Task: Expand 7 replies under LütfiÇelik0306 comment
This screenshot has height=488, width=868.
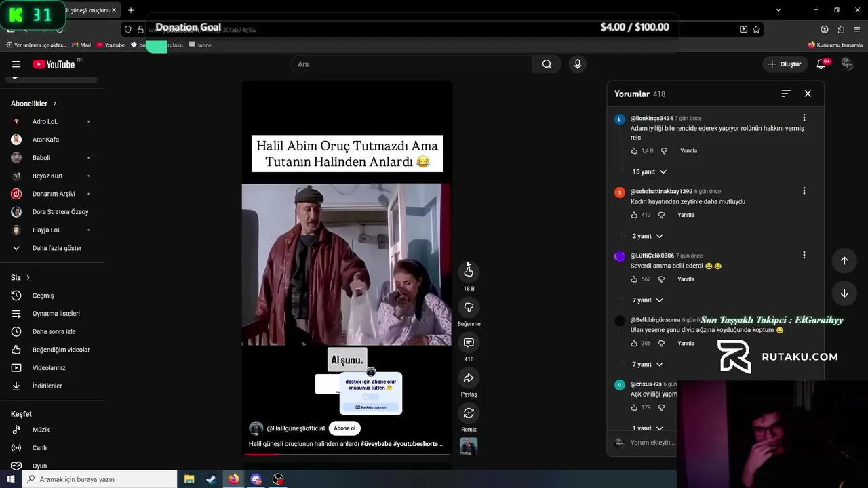Action: pos(648,300)
